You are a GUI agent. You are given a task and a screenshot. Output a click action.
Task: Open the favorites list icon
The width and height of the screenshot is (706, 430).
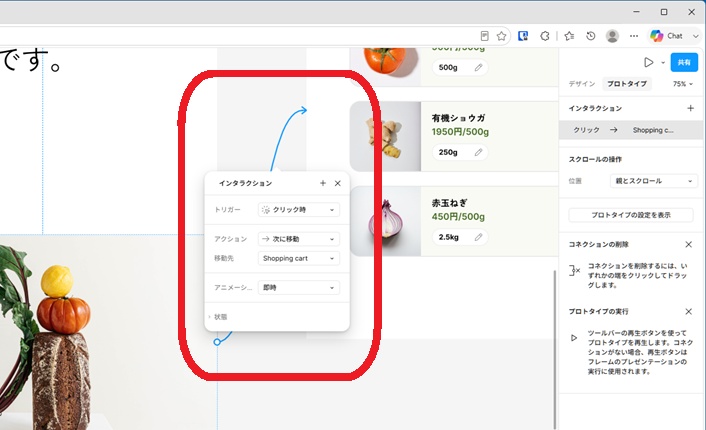tap(569, 36)
